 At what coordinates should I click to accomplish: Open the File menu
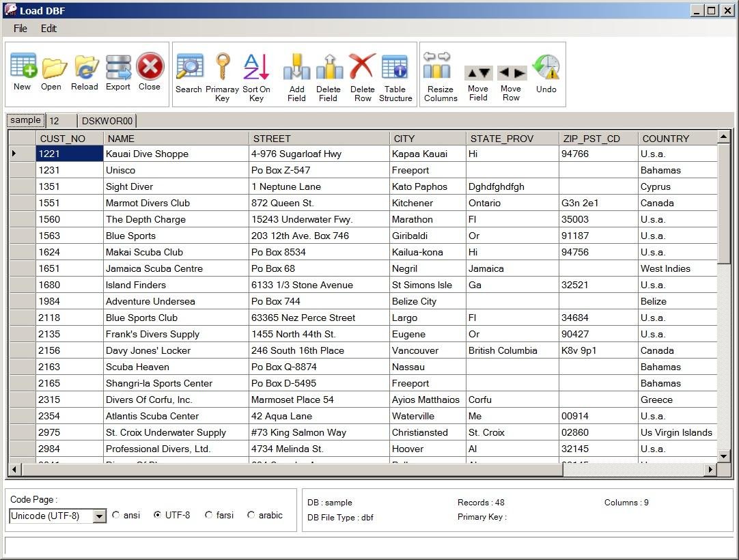pyautogui.click(x=20, y=28)
